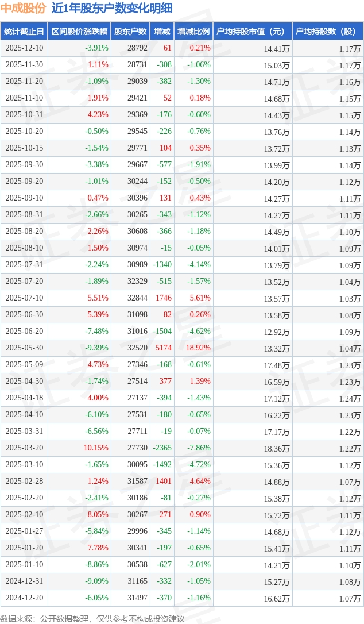Click the 区间股价涨跌幅 column header
This screenshot has height=624, width=364.
tap(79, 32)
